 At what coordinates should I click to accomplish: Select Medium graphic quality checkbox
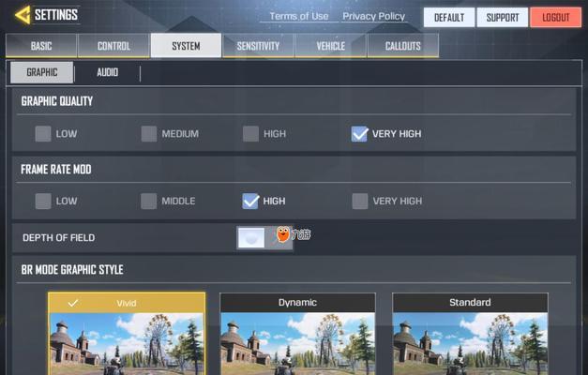coord(149,134)
